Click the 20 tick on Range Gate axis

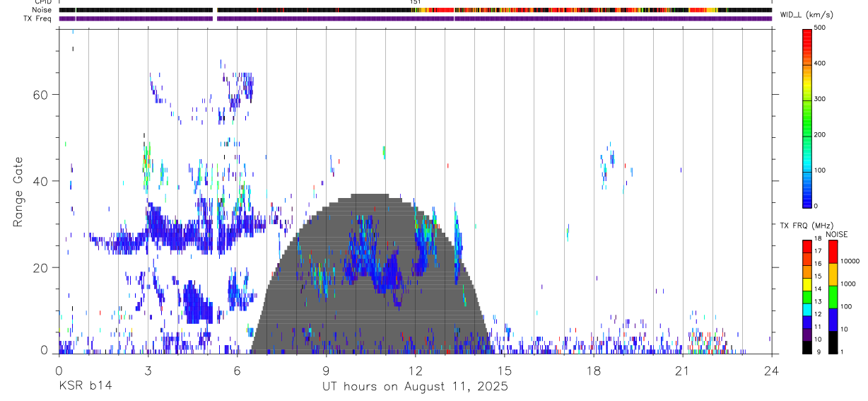coord(40,267)
